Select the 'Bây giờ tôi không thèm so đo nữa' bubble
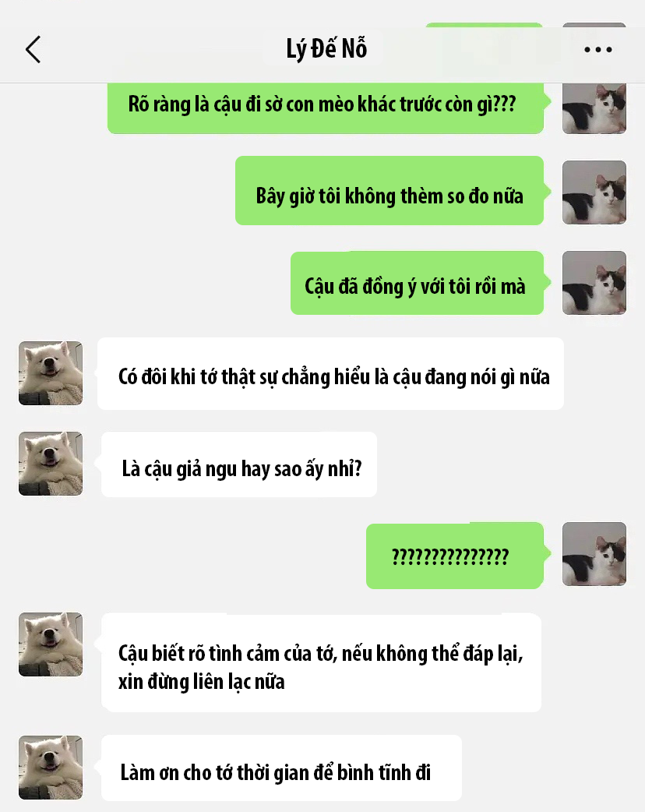645x812 pixels. [389, 191]
